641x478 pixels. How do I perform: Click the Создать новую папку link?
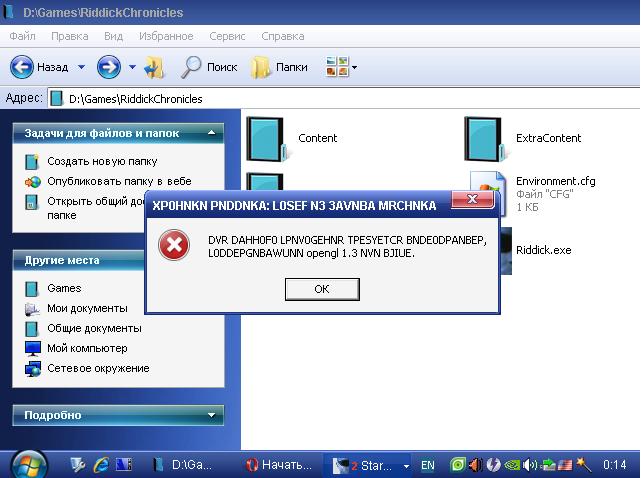(102, 161)
